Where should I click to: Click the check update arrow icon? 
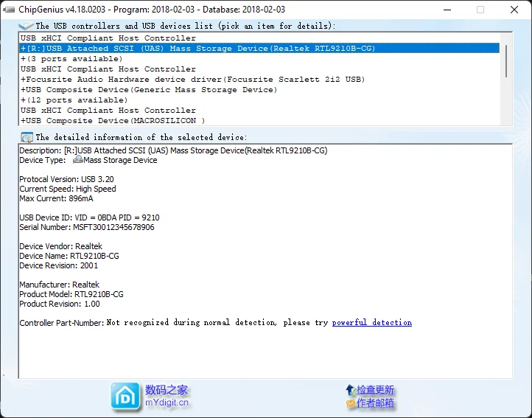tap(351, 390)
